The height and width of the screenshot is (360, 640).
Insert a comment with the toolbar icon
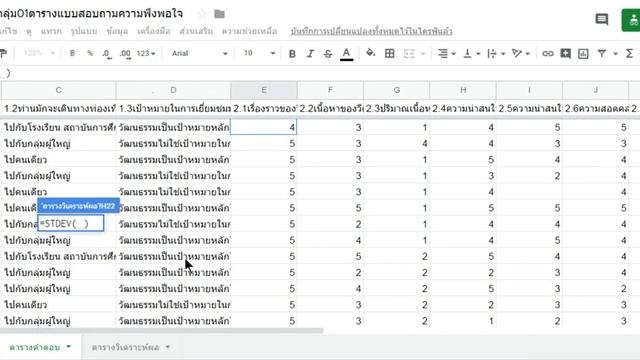pyautogui.click(x=565, y=53)
